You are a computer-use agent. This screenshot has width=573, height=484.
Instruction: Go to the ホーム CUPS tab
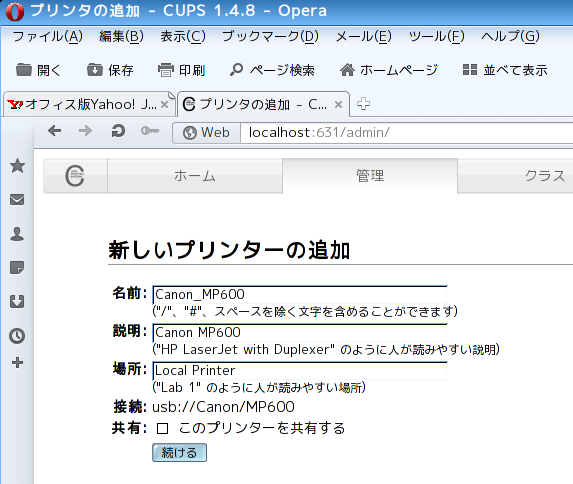[195, 176]
